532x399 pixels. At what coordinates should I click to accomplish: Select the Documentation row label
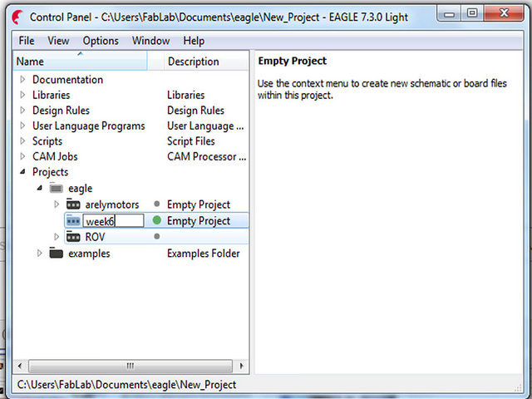point(67,80)
